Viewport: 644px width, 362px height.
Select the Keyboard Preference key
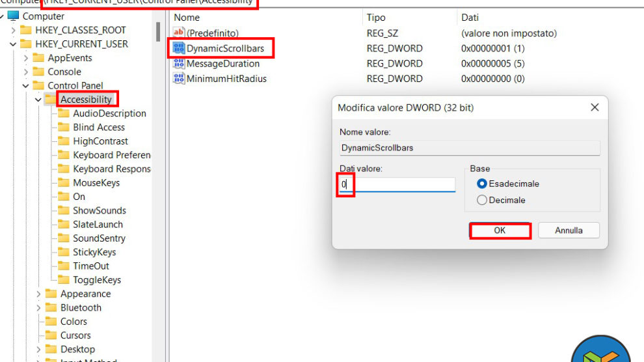point(112,155)
